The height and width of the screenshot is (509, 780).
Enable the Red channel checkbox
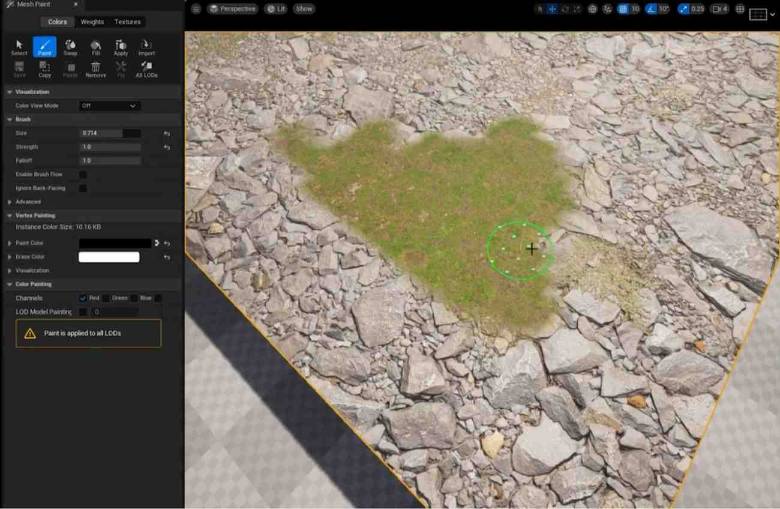pos(83,298)
